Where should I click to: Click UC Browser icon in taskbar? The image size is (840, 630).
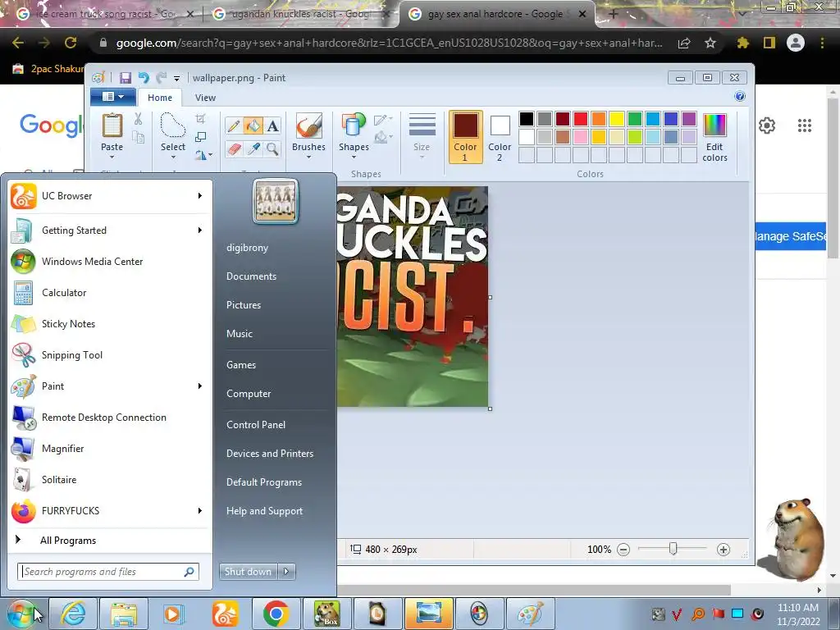tap(226, 614)
